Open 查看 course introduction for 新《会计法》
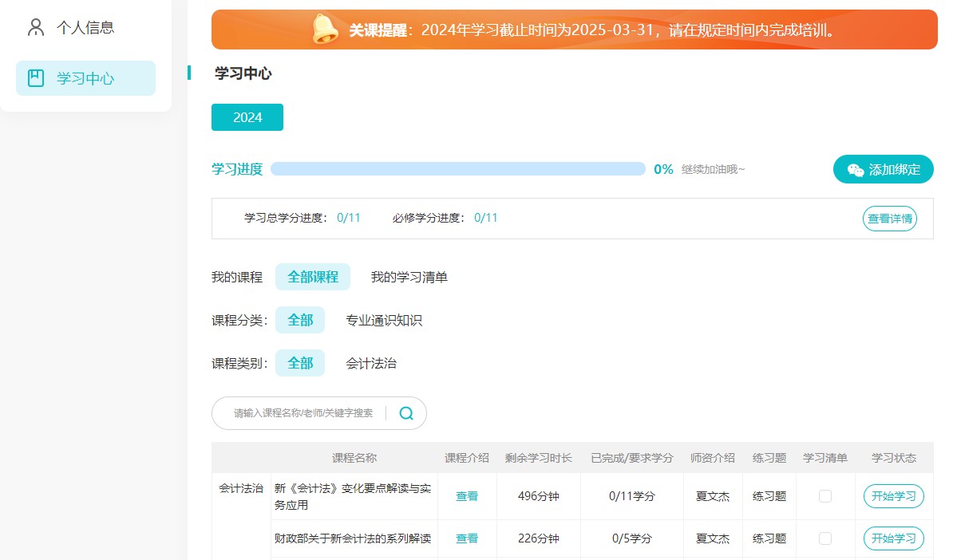The width and height of the screenshot is (953, 560). click(466, 495)
